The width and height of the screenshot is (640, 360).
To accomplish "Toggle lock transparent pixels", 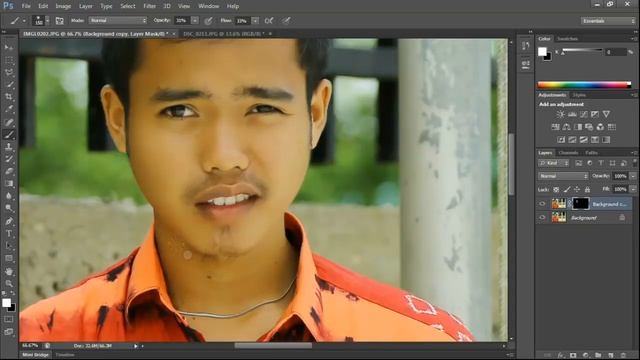I will tap(556, 189).
